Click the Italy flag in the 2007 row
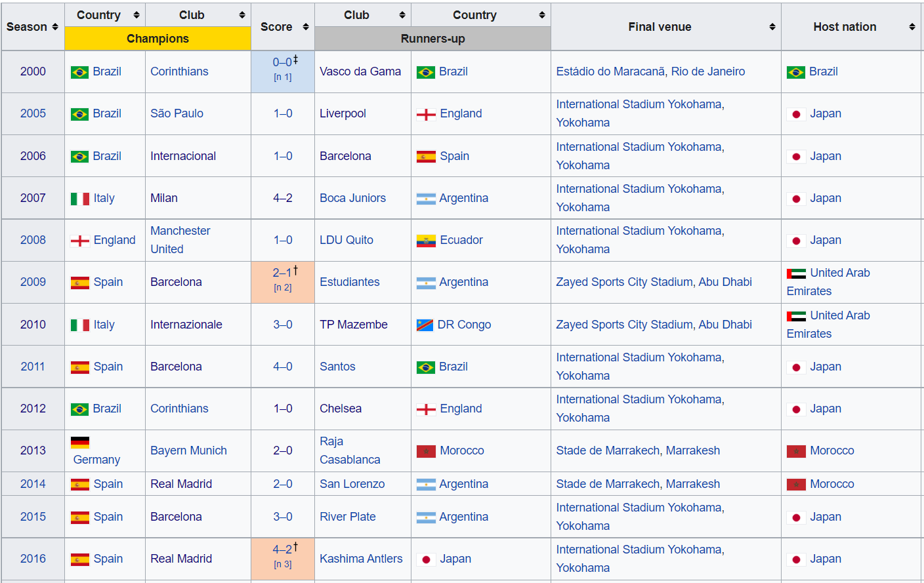The width and height of the screenshot is (924, 583). click(x=80, y=199)
